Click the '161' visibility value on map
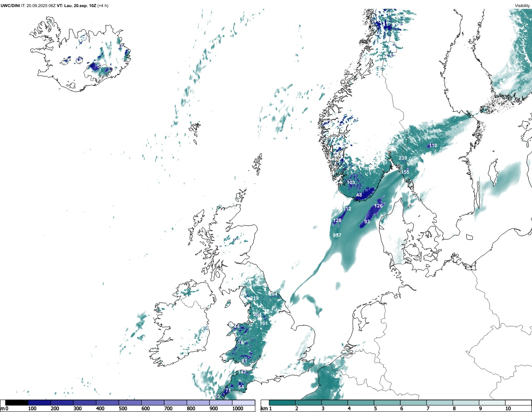Viewport: 532px width, 412px height. [x=264, y=323]
